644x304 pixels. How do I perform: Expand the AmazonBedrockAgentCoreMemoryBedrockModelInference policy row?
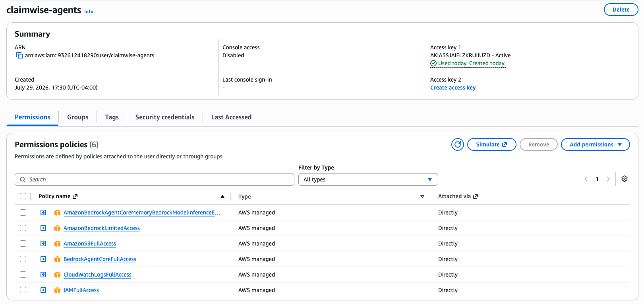(43, 212)
